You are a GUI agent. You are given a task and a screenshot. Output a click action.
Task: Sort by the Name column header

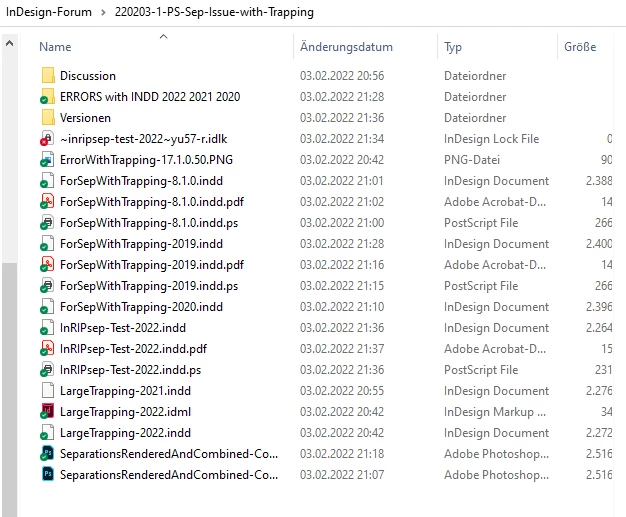point(55,47)
